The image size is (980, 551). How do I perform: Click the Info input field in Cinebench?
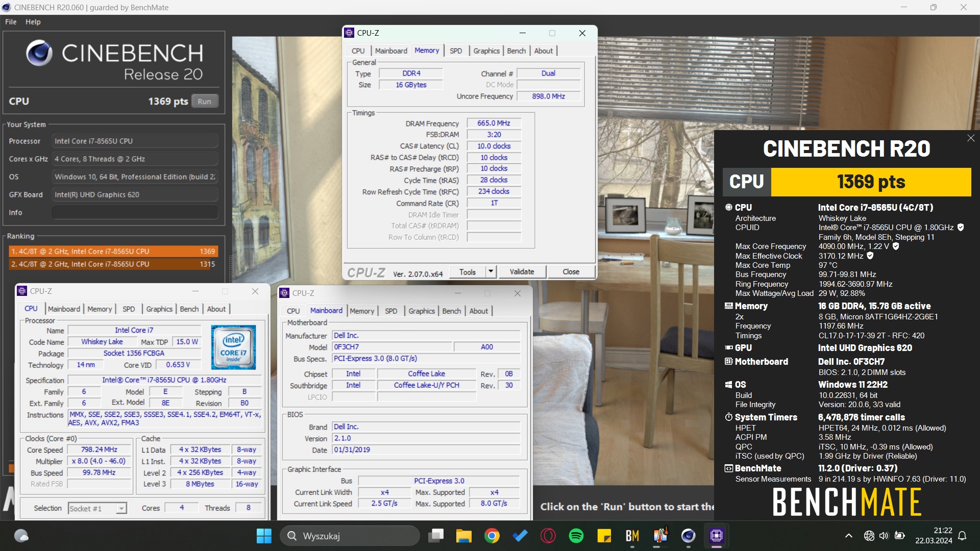click(135, 213)
